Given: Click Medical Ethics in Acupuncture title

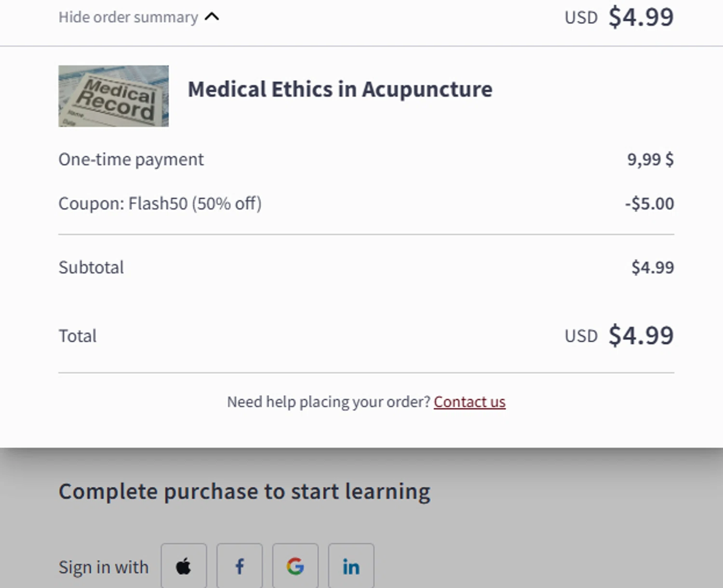Looking at the screenshot, I should (x=340, y=90).
